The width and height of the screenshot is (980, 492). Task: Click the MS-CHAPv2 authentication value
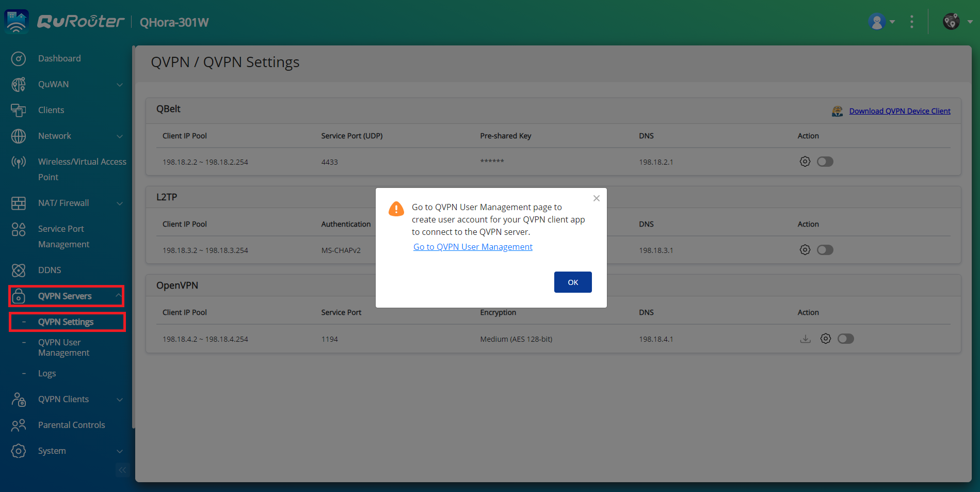tap(341, 250)
